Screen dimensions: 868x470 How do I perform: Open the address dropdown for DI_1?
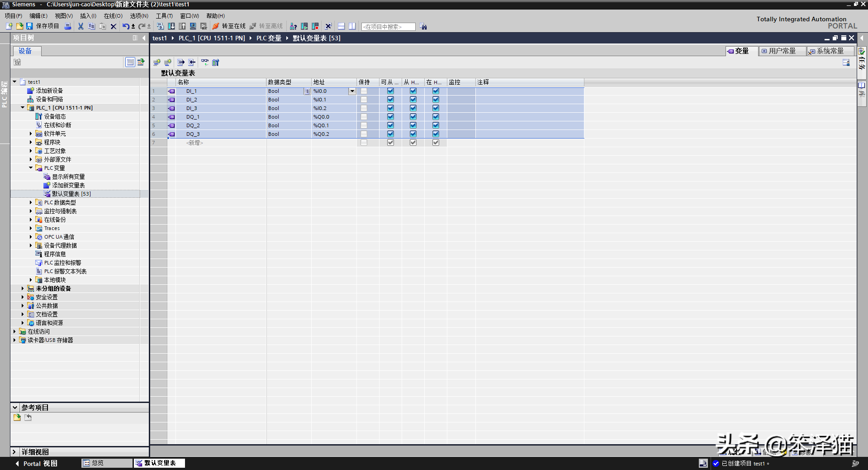click(352, 91)
